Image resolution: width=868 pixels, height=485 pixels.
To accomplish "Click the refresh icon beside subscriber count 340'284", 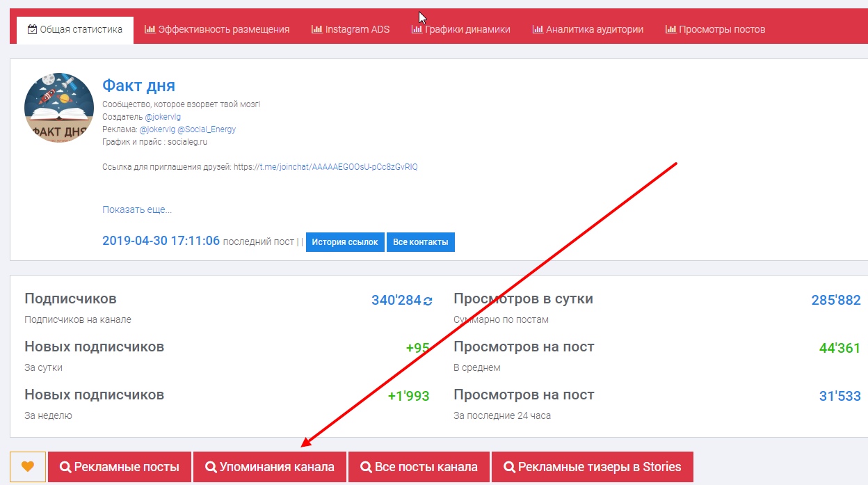I will click(x=428, y=301).
